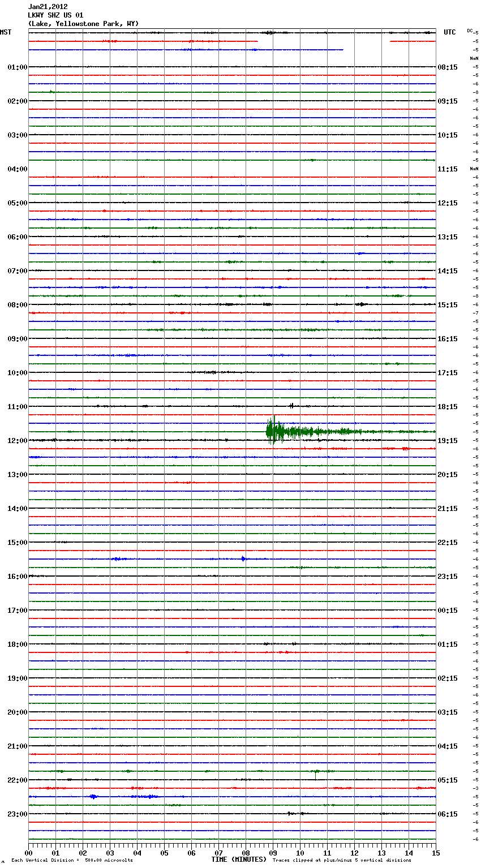The width and height of the screenshot is (481, 868).
Task: Click the 20:15 UTC time label
Action: [448, 475]
